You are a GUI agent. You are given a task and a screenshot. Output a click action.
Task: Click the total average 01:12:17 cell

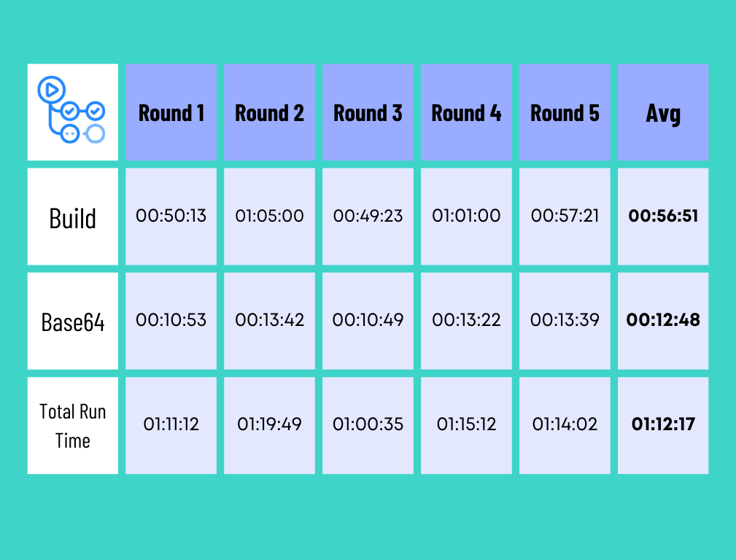pos(663,424)
